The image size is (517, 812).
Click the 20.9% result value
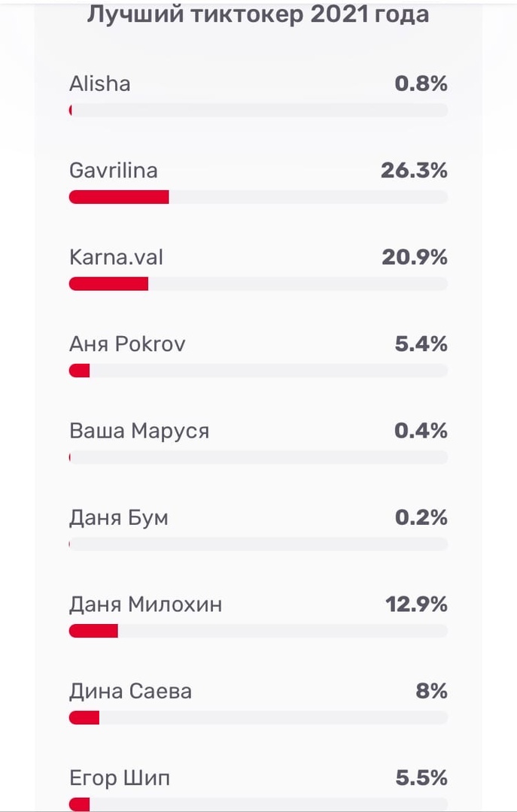(414, 257)
